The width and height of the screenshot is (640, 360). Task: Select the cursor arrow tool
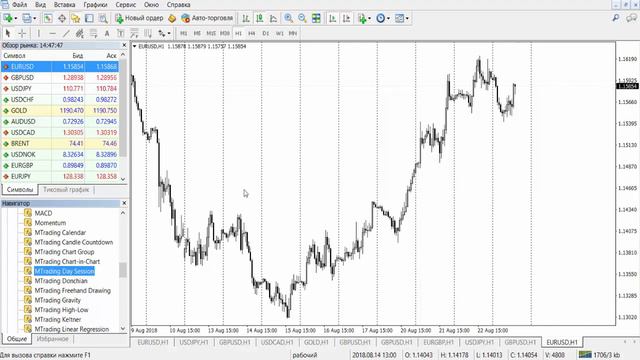point(8,33)
